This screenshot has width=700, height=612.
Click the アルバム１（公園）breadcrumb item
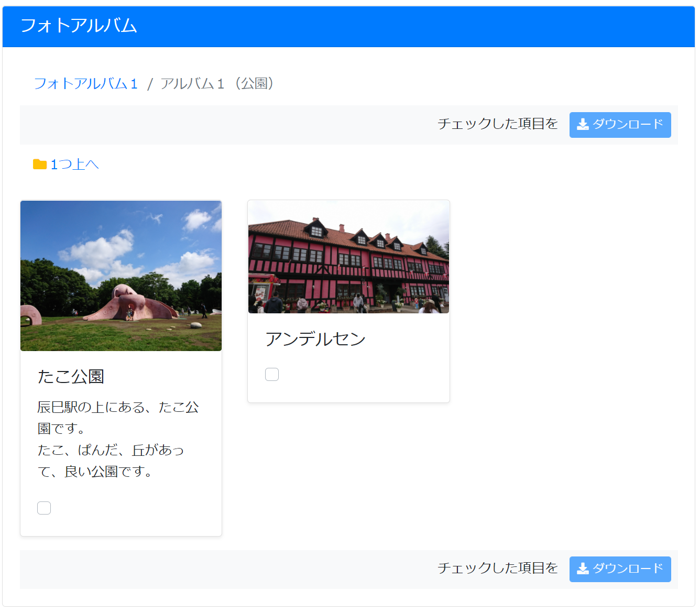click(x=218, y=83)
